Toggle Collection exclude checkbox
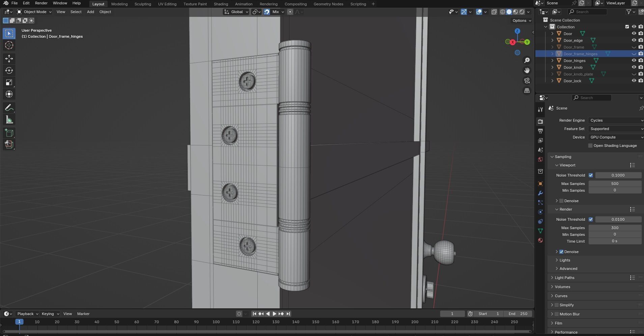This screenshot has width=644, height=336. coord(627,27)
